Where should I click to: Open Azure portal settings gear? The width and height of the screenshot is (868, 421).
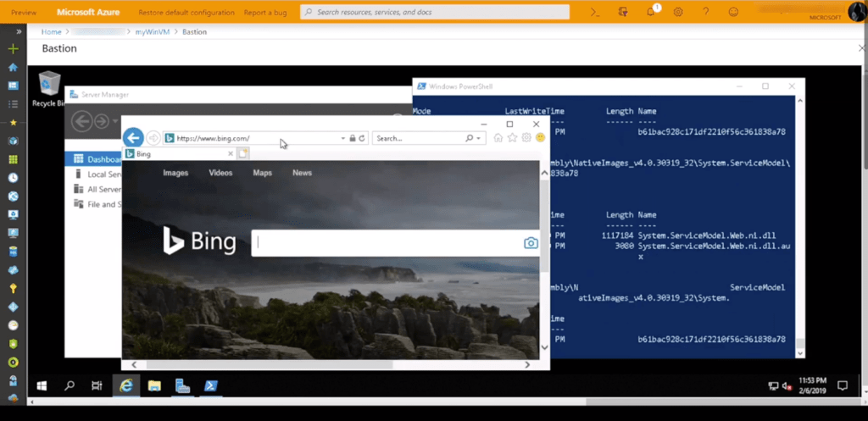pos(678,12)
